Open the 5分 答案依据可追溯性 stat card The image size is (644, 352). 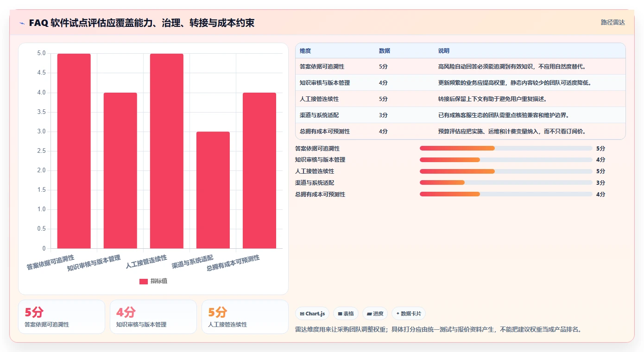62,317
